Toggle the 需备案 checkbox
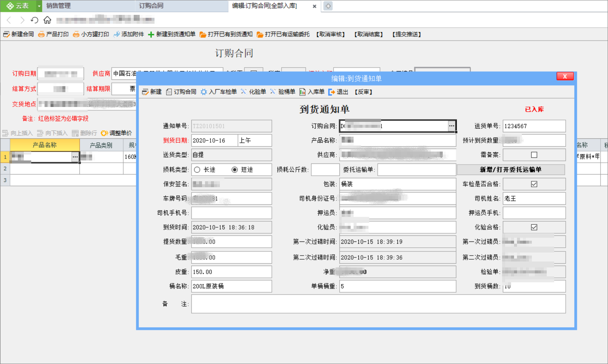The width and height of the screenshot is (608, 364). click(534, 155)
